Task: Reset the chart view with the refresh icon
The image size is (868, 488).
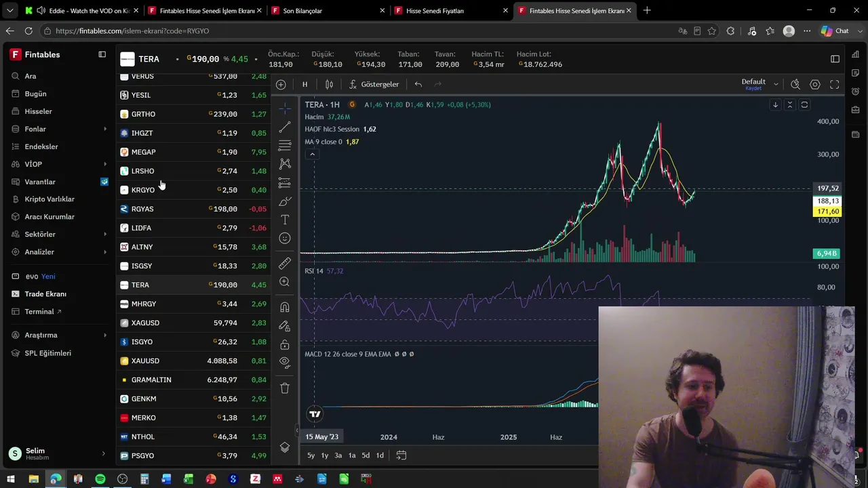Action: [x=804, y=104]
